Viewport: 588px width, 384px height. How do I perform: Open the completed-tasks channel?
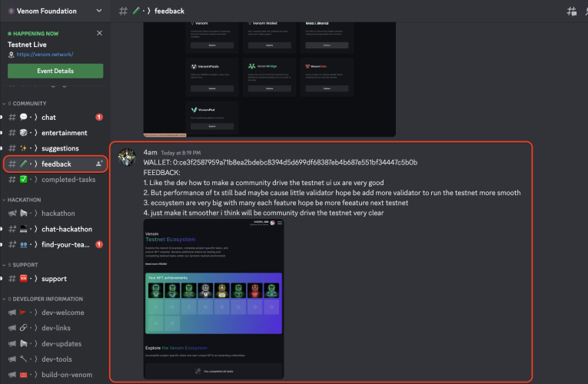pos(55,180)
